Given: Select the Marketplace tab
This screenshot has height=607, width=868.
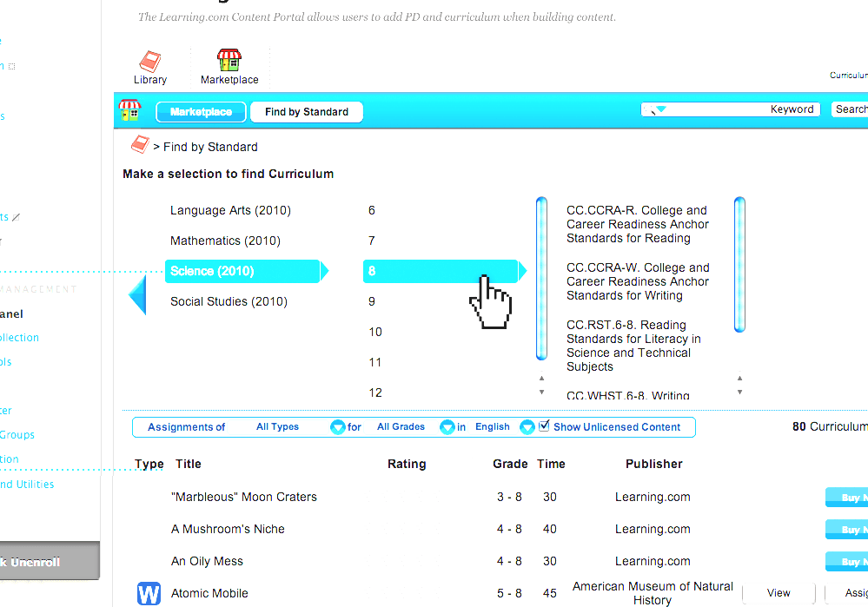Looking at the screenshot, I should click(201, 112).
